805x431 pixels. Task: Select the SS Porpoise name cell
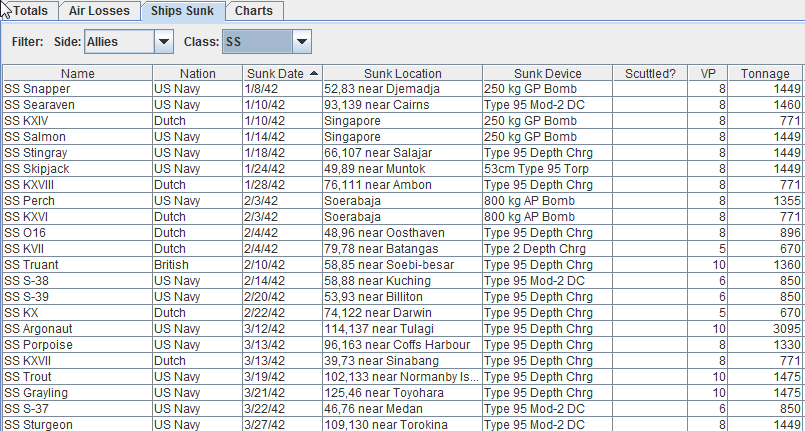click(78, 345)
